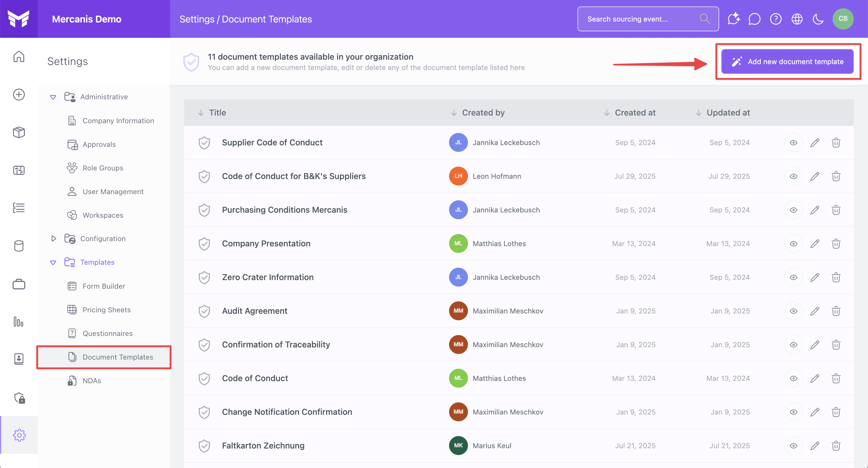The height and width of the screenshot is (468, 868).
Task: Preview Supplier Code of Conduct eye icon
Action: 794,143
